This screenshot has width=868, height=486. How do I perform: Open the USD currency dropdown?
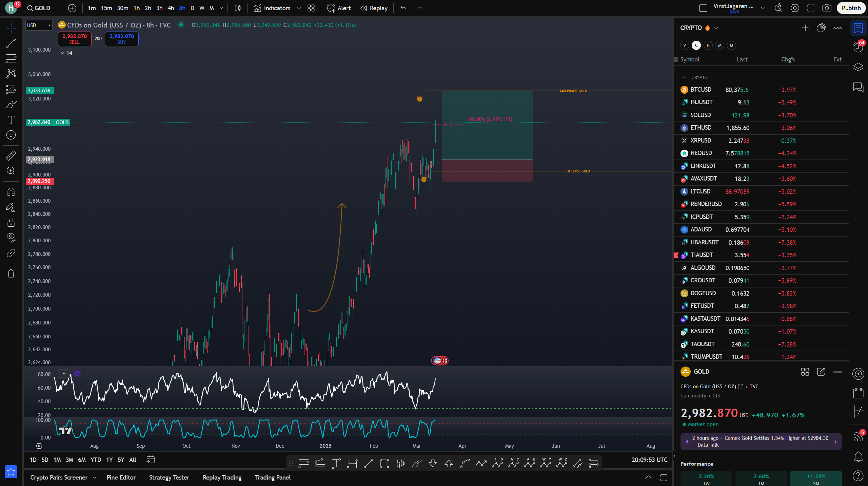(39, 25)
